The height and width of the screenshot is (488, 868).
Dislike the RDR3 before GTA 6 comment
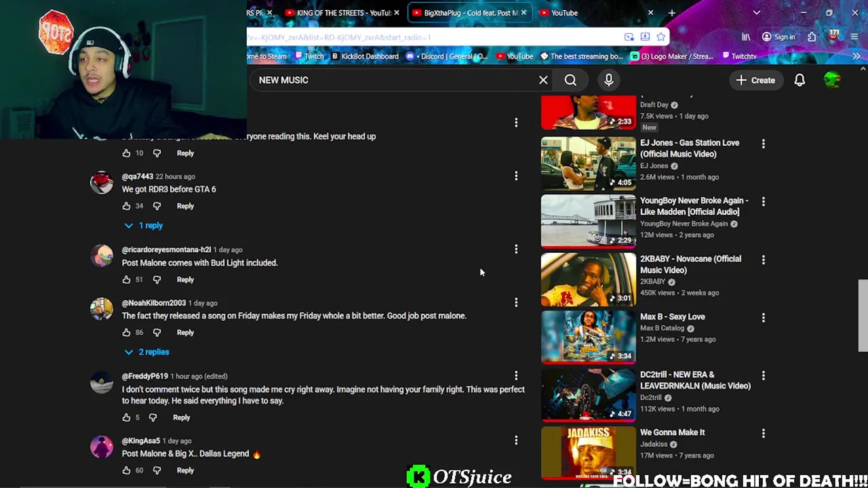pyautogui.click(x=157, y=206)
